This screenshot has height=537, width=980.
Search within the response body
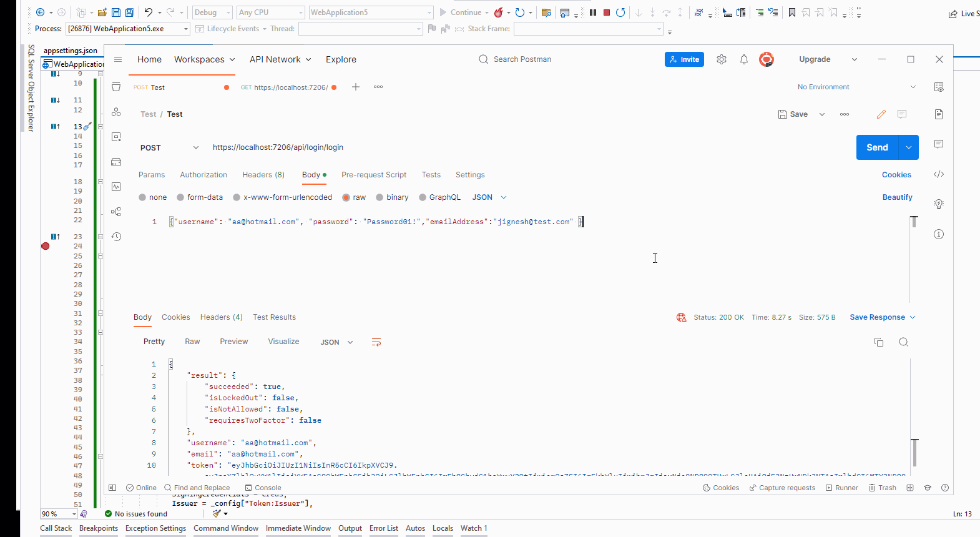[x=903, y=342]
